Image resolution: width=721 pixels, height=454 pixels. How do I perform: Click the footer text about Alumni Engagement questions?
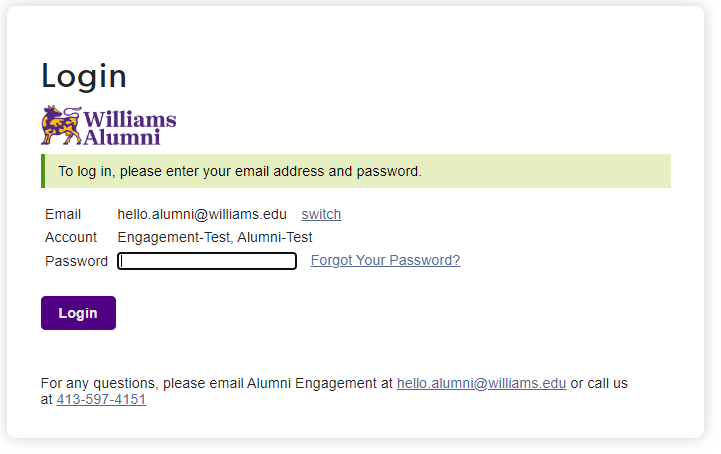[217, 383]
